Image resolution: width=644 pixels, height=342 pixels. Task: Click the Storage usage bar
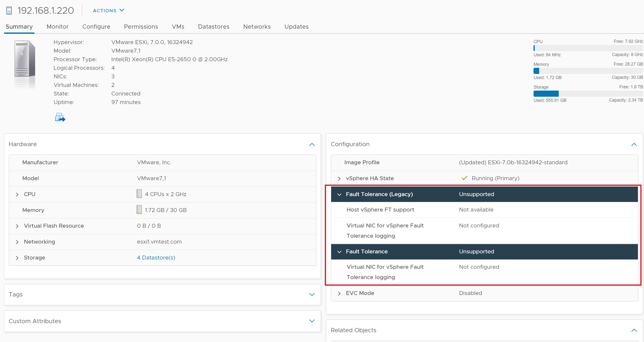[x=588, y=94]
